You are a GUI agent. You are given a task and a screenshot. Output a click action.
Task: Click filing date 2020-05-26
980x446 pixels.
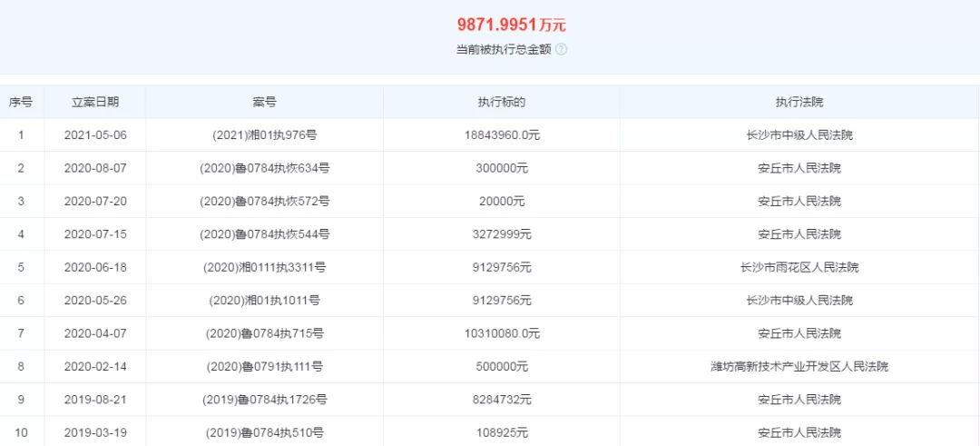95,301
